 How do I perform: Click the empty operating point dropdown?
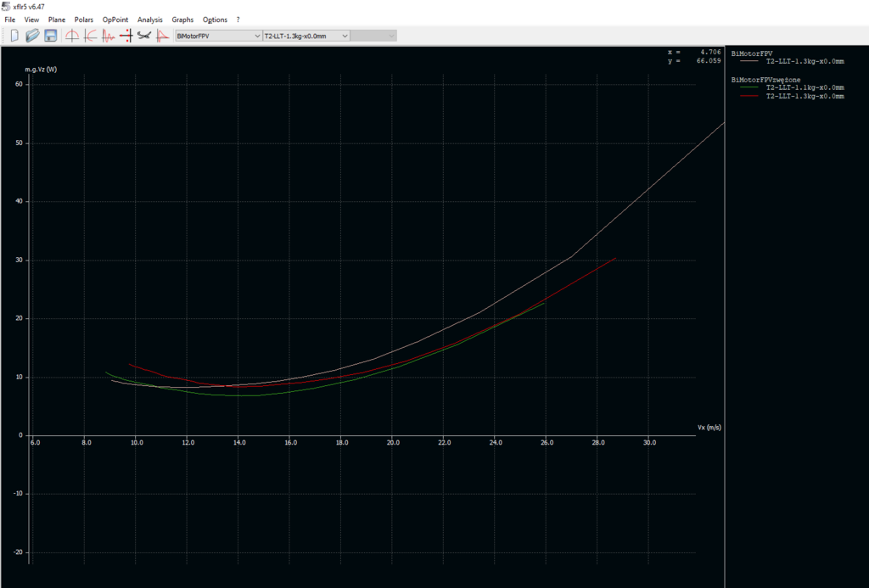coord(374,36)
